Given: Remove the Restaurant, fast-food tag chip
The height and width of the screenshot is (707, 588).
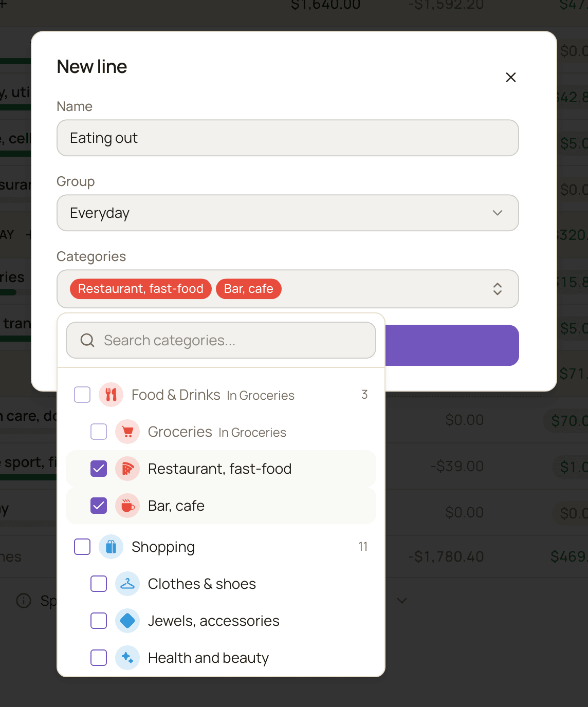Looking at the screenshot, I should pyautogui.click(x=140, y=289).
